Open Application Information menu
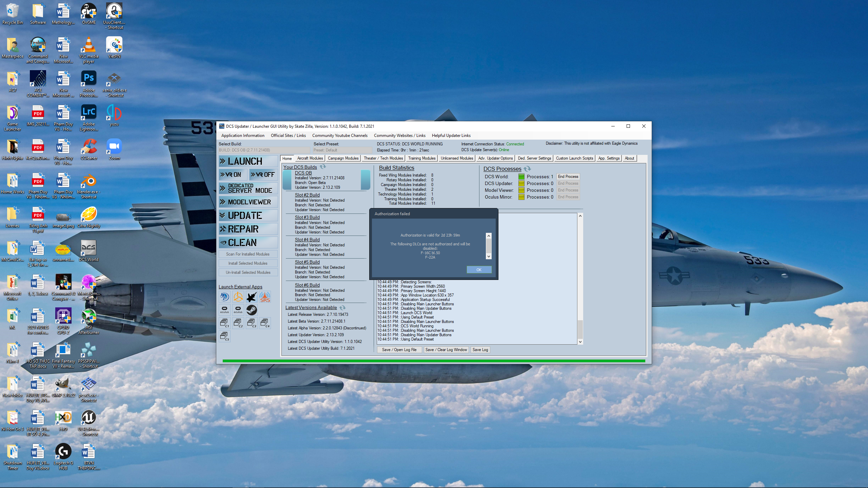 click(243, 136)
